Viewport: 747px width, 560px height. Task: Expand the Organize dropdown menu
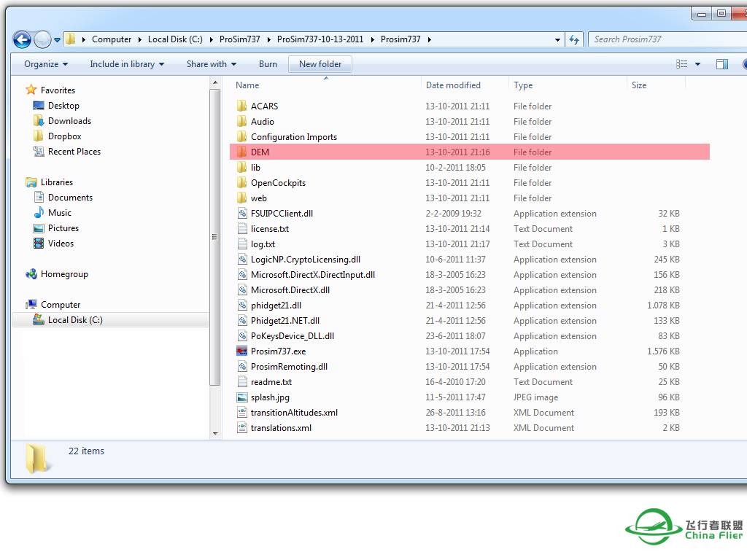(x=45, y=64)
